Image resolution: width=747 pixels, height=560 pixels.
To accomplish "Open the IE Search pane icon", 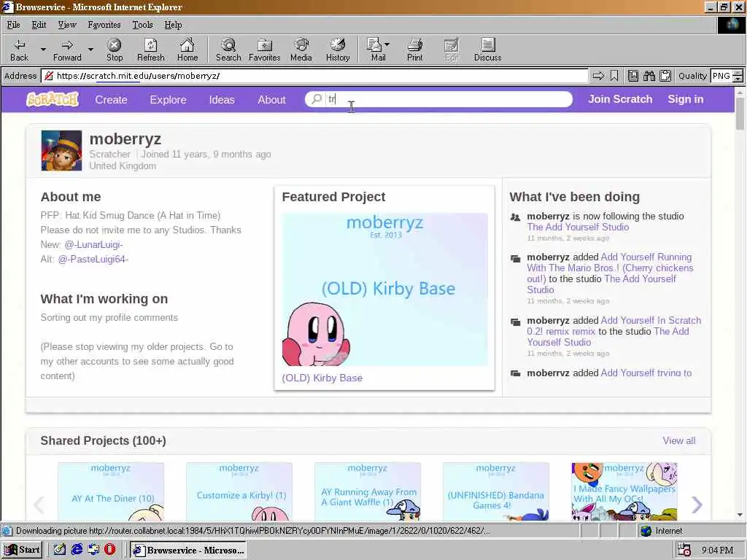I will coord(228,50).
